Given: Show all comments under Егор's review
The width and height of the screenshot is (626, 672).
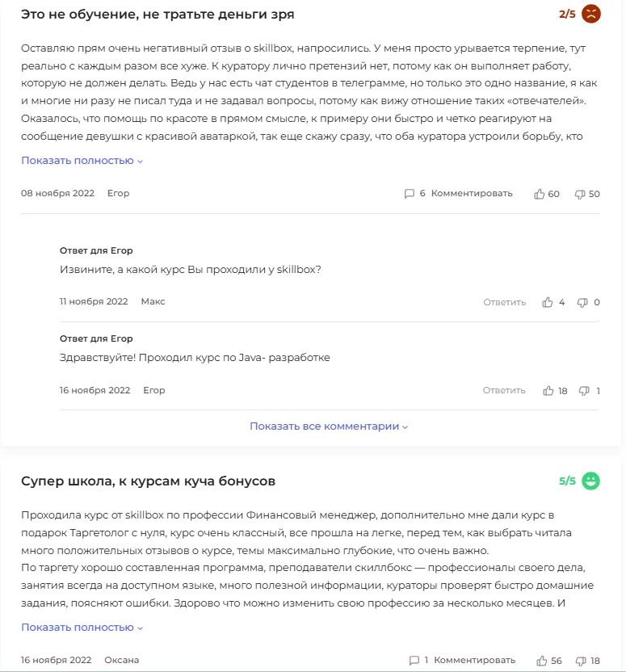Looking at the screenshot, I should coord(329,426).
